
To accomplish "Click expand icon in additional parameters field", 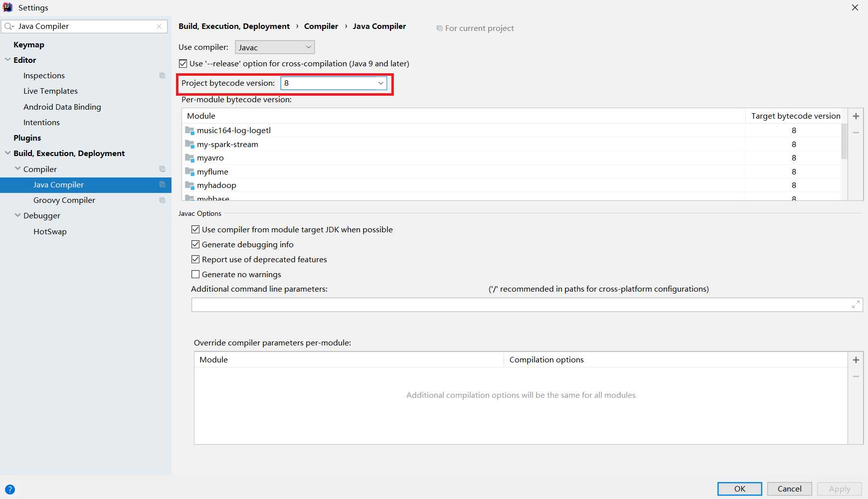I will tap(856, 305).
